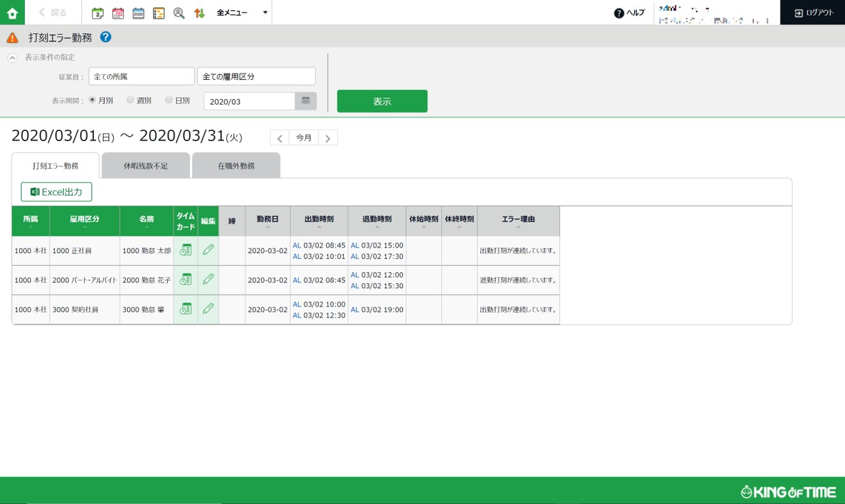
Task: Open the 全ての所属 selector
Action: pos(142,76)
